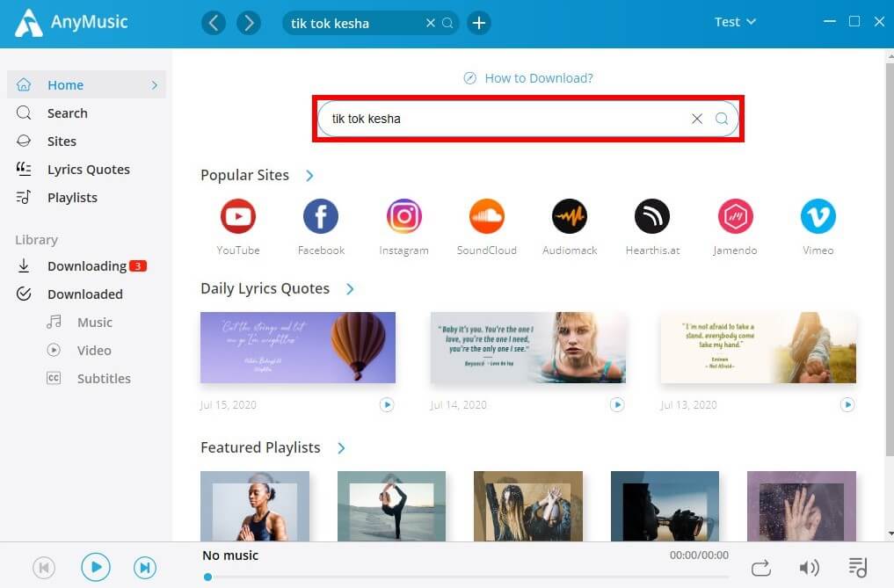This screenshot has height=588, width=894.
Task: Toggle repeat mode icon
Action: [x=760, y=568]
